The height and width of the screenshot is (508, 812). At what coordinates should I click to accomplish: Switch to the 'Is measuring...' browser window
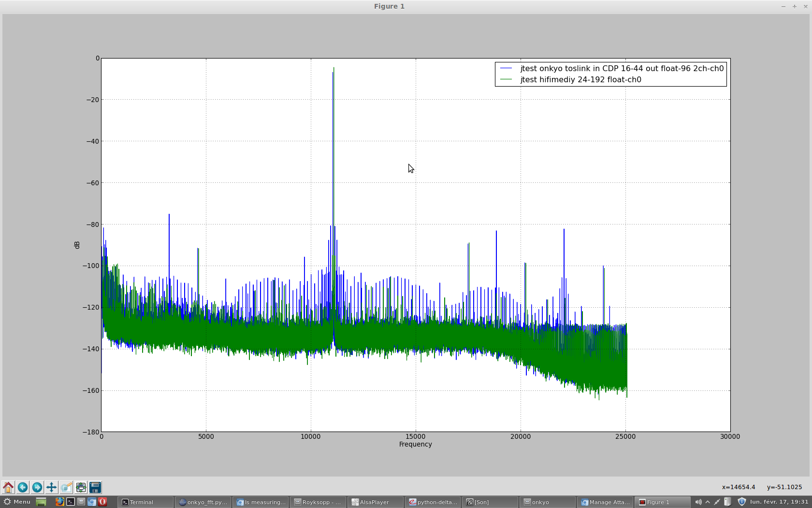click(260, 502)
